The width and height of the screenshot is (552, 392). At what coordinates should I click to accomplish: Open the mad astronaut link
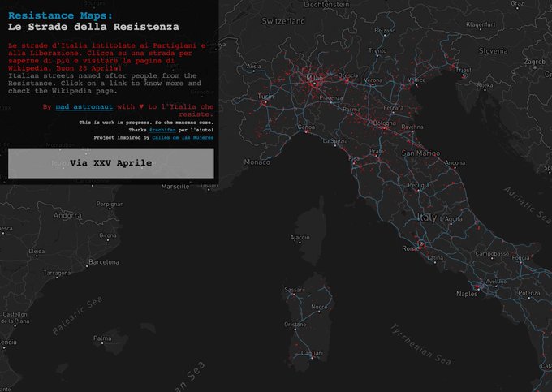(84, 106)
